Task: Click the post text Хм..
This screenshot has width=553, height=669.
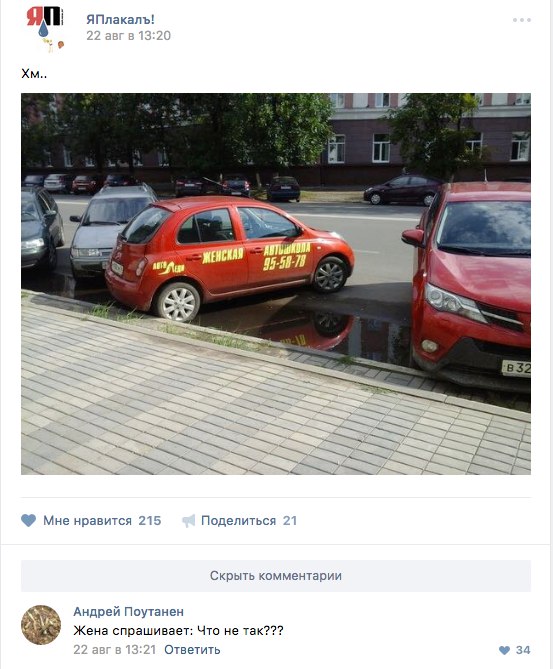Action: pos(34,74)
